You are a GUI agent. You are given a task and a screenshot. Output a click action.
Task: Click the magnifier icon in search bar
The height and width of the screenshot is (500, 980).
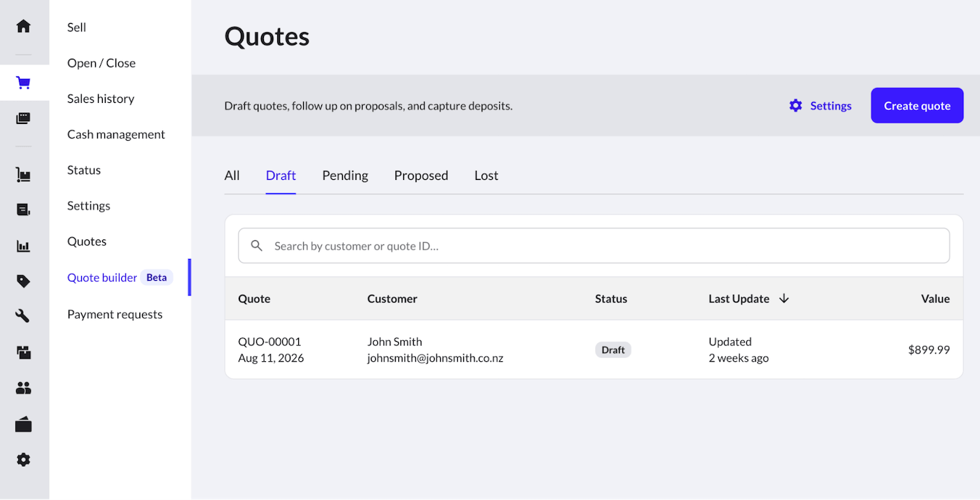(x=257, y=246)
